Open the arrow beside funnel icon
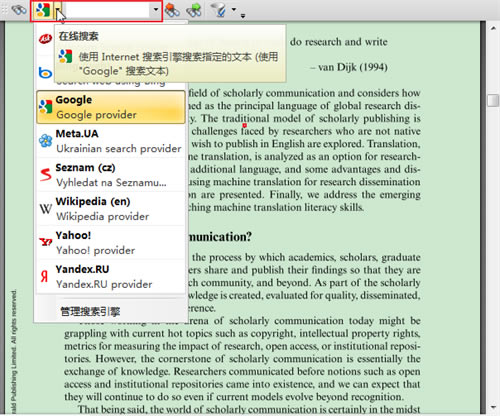This screenshot has width=500, height=416. click(x=234, y=10)
